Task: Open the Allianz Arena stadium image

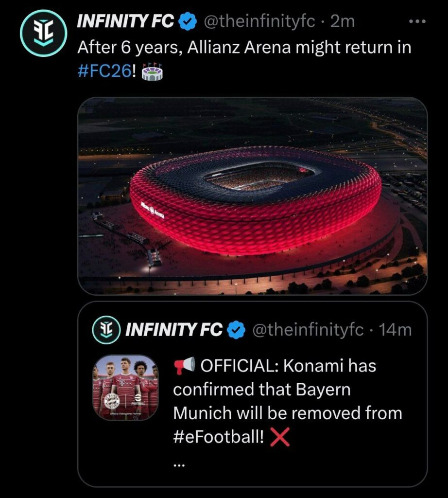Action: pyautogui.click(x=253, y=196)
